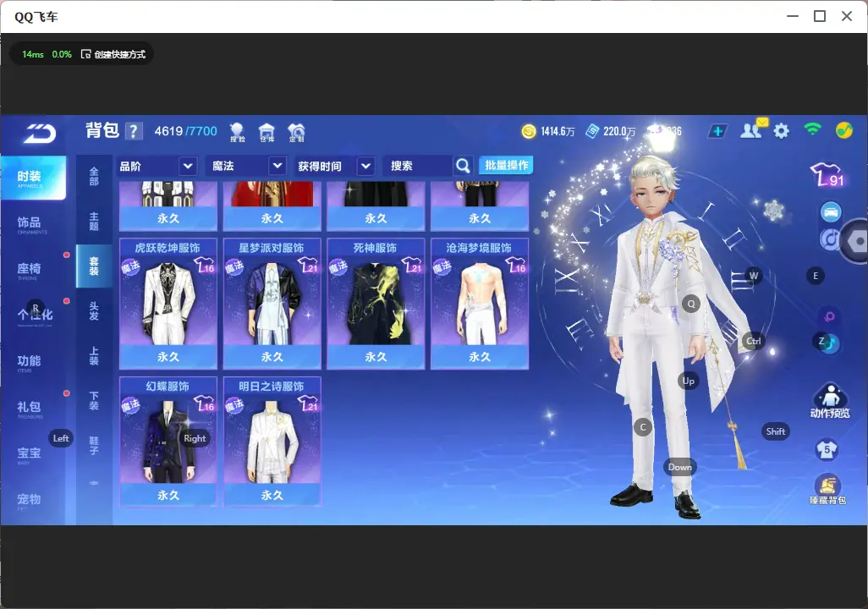
Task: Select the 饰品 ornaments tab
Action: tap(29, 223)
